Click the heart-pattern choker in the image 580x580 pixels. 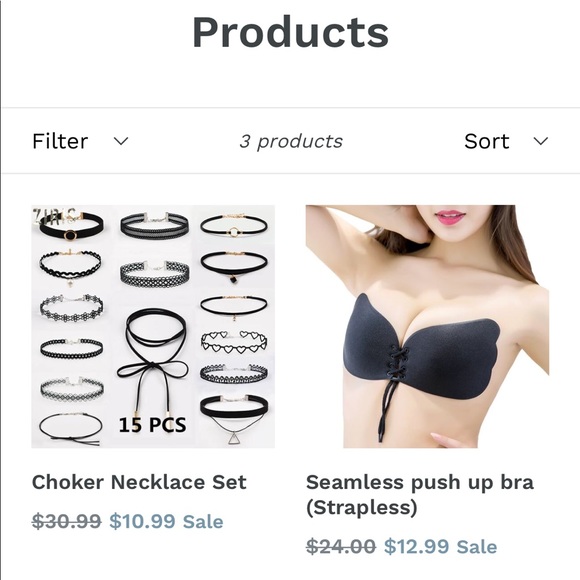[x=234, y=341]
